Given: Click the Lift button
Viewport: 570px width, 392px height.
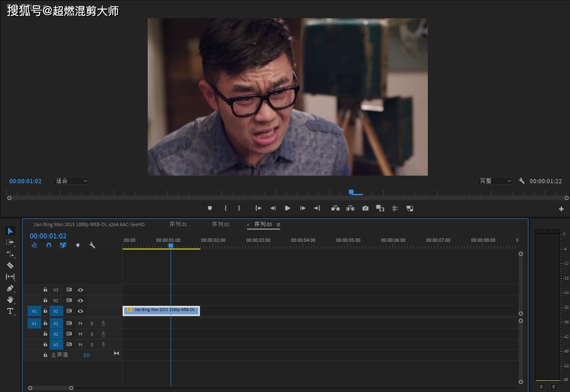Looking at the screenshot, I should [335, 208].
